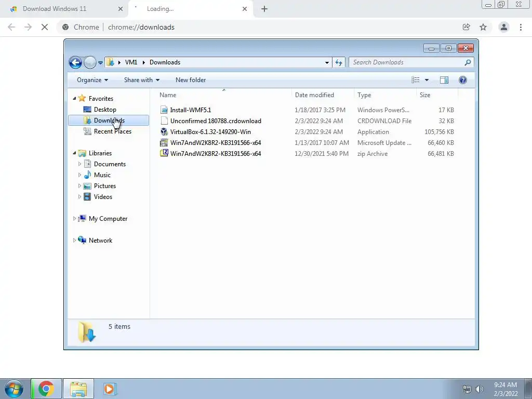Select Favorites in navigation pane

coord(101,98)
